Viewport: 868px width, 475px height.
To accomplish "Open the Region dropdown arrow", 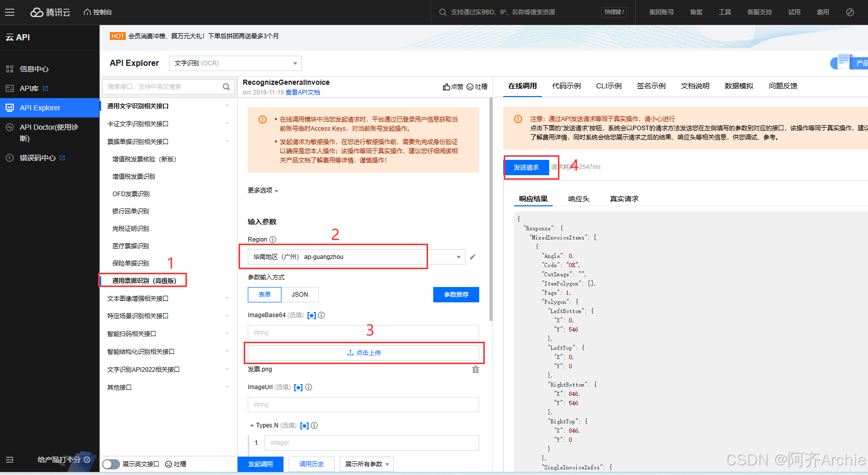I will 458,256.
